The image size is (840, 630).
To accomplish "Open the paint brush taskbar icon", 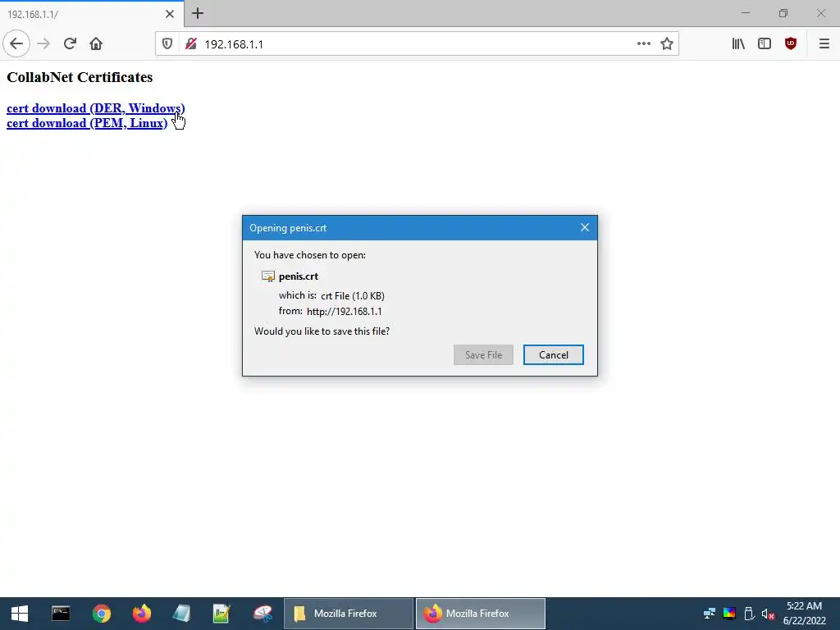I will [x=262, y=614].
